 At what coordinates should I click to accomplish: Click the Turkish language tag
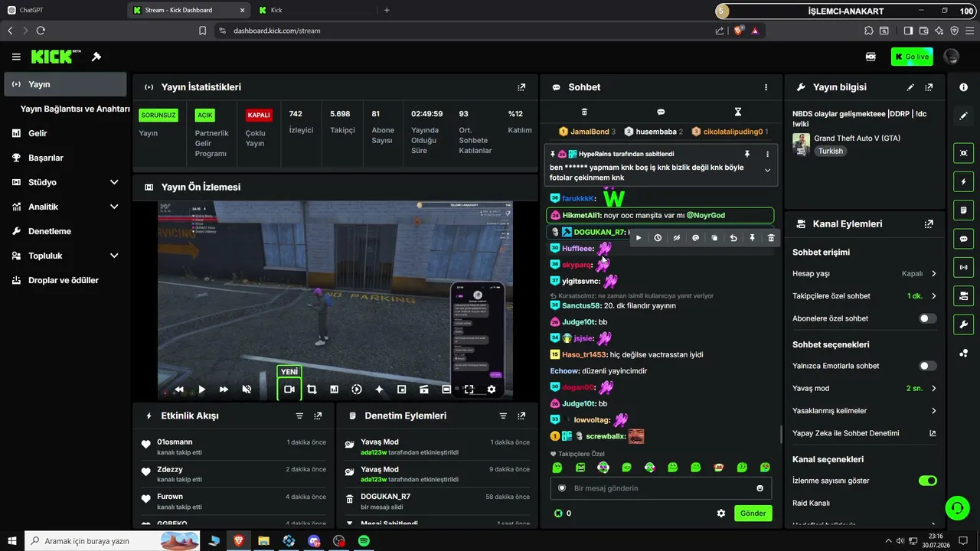pyautogui.click(x=831, y=151)
